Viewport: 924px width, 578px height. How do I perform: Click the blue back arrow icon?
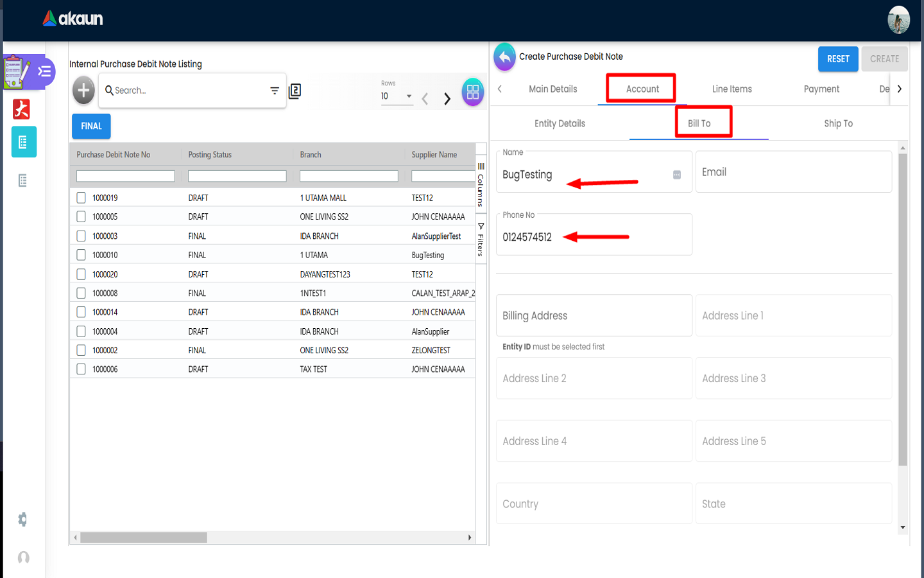(x=504, y=57)
